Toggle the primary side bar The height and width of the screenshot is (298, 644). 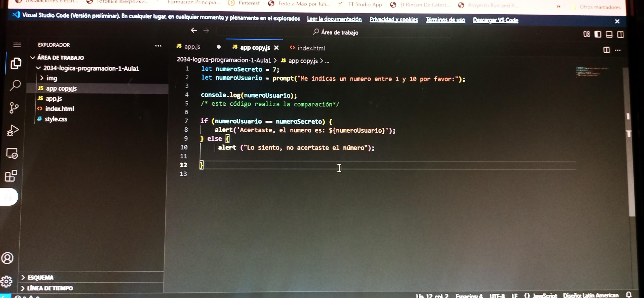[598, 34]
